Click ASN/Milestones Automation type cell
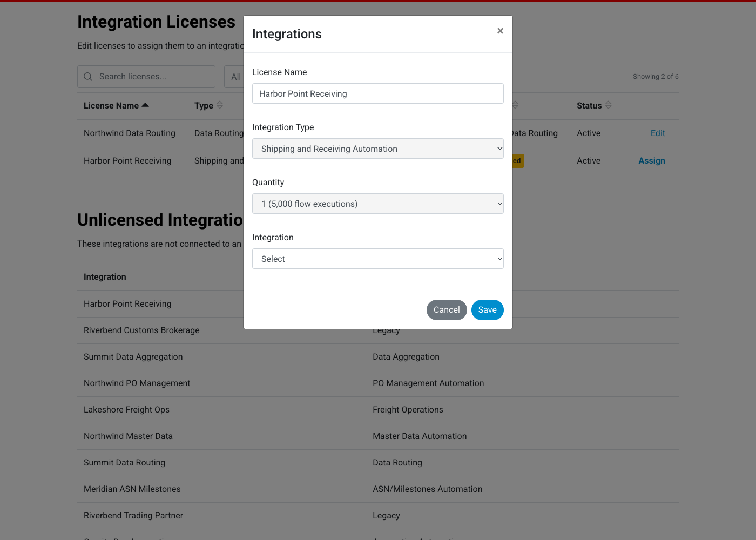Viewport: 756px width, 540px height. click(x=428, y=489)
